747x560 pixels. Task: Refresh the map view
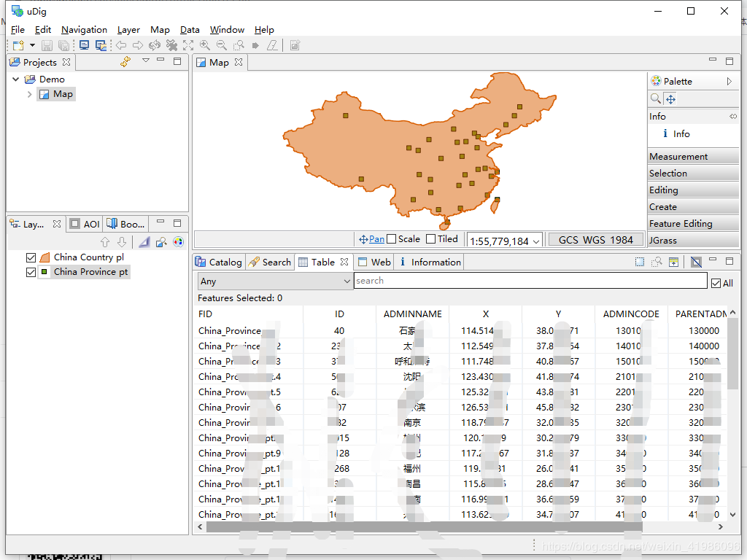pos(155,45)
